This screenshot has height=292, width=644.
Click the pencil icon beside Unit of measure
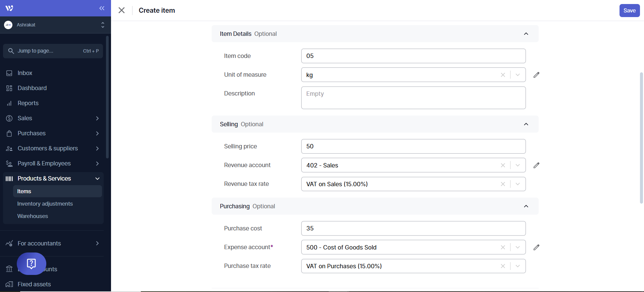click(x=536, y=75)
